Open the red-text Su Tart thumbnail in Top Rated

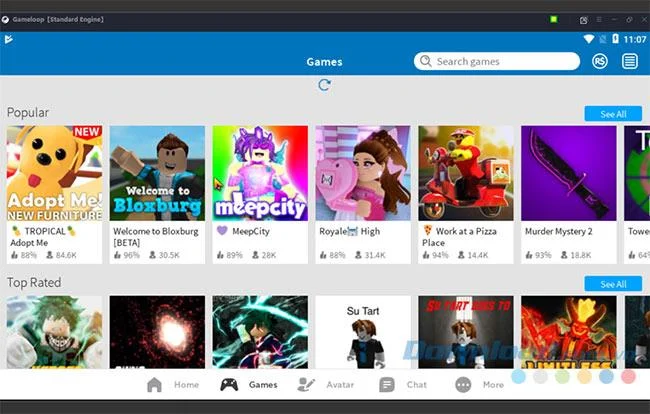[x=466, y=332]
